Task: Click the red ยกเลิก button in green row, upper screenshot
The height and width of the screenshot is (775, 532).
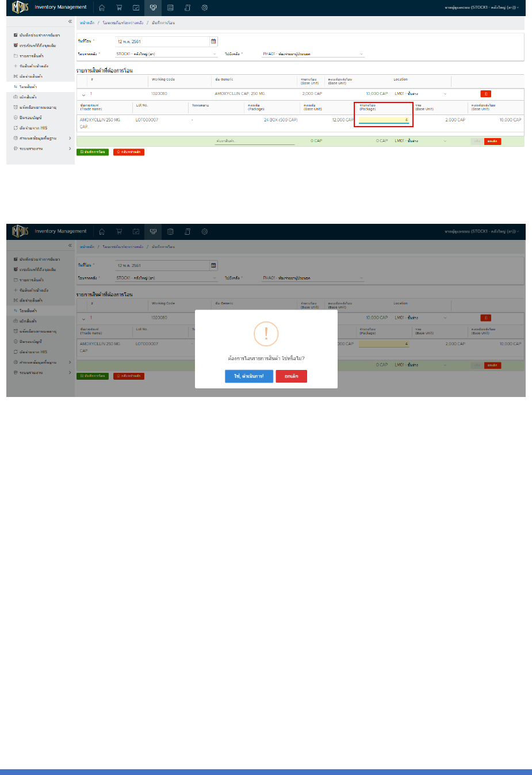Action: (x=492, y=141)
